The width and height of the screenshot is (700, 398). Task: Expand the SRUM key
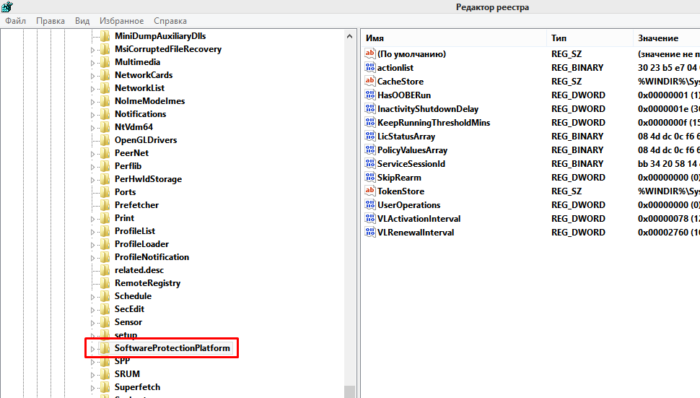point(93,375)
